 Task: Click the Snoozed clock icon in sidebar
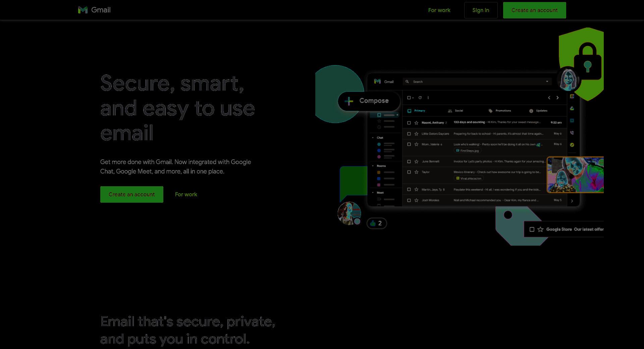point(379,127)
